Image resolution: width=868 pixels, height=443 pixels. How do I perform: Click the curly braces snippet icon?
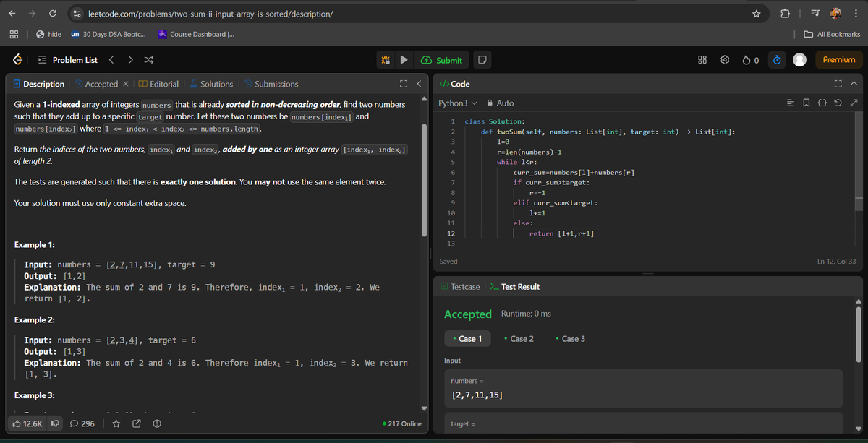pos(822,103)
